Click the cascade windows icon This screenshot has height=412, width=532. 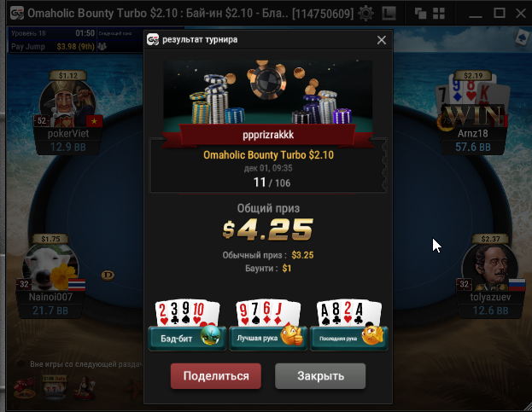coord(421,13)
